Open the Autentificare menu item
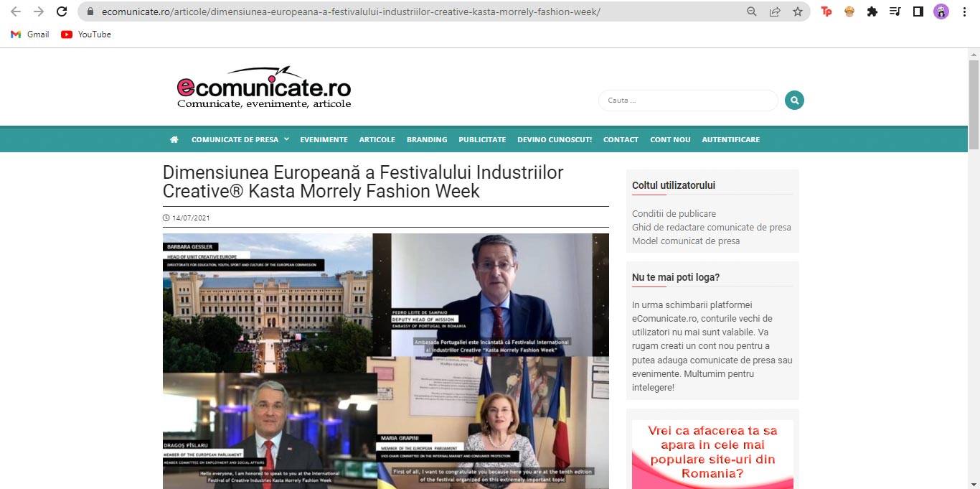The width and height of the screenshot is (980, 489). point(730,139)
